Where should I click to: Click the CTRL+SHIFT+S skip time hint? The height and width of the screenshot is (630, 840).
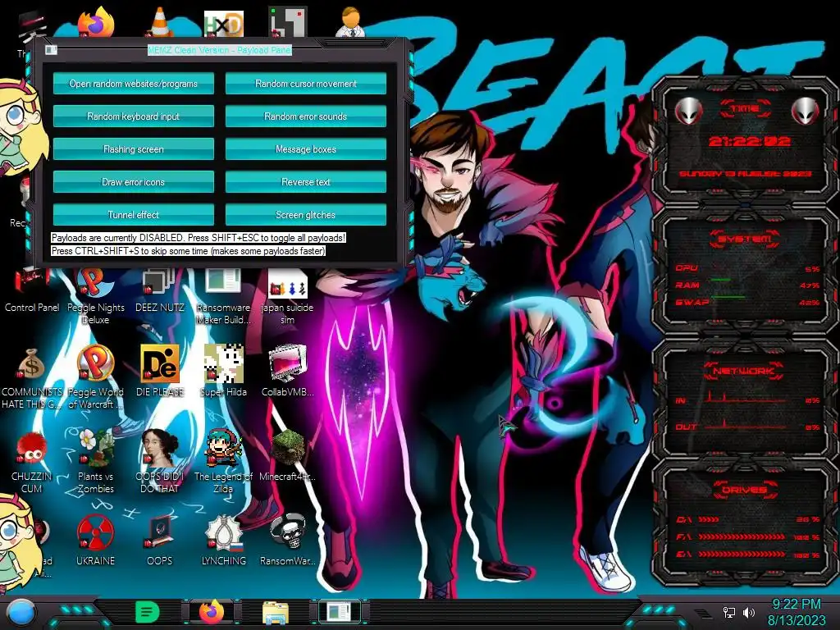point(188,251)
